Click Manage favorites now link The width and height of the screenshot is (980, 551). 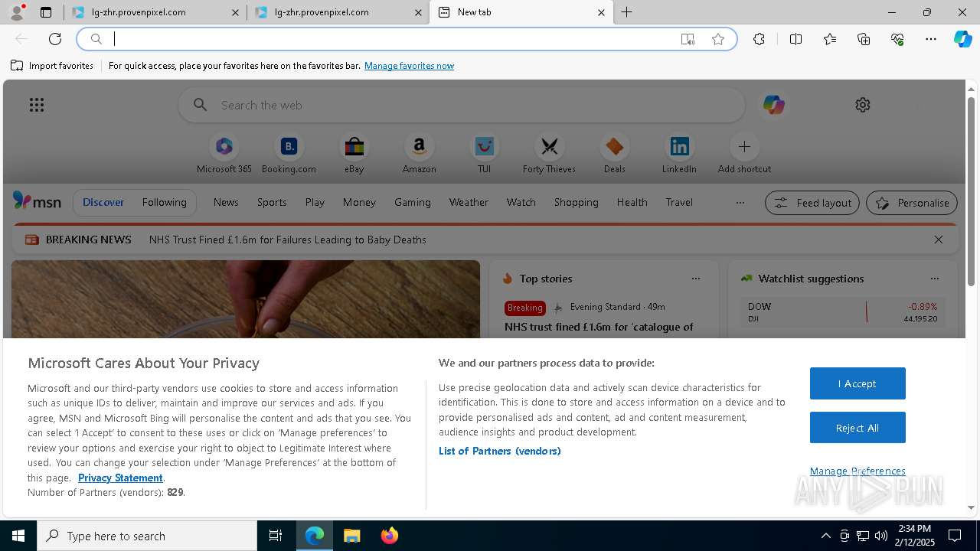[409, 66]
